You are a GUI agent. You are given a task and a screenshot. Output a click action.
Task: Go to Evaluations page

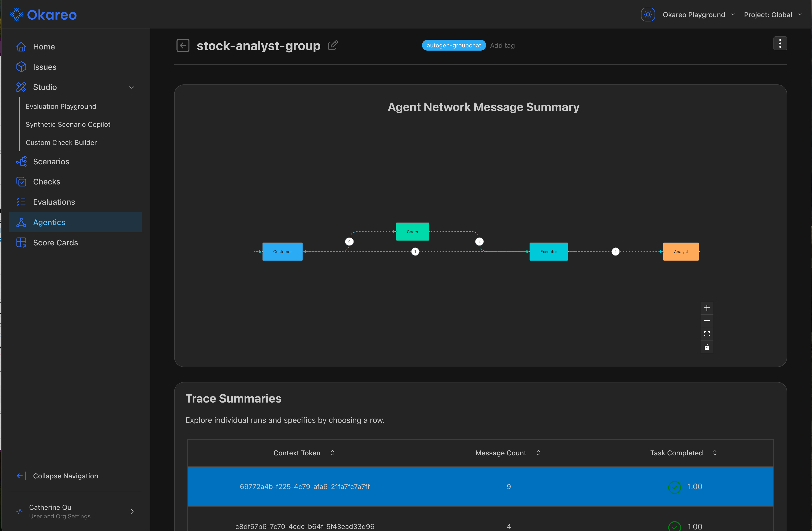(x=54, y=202)
